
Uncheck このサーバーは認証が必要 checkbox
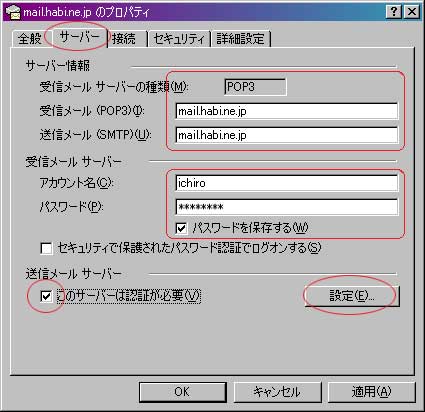tap(46, 296)
